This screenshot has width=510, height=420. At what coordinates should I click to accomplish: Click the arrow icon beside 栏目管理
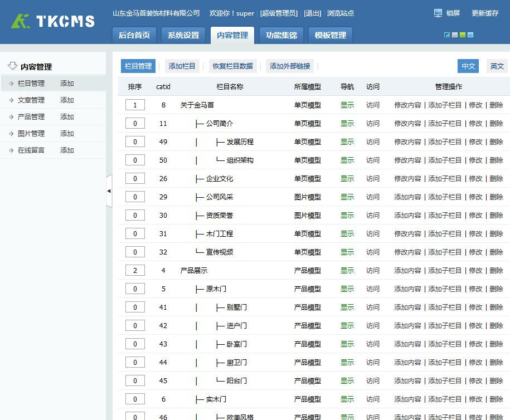click(x=11, y=84)
